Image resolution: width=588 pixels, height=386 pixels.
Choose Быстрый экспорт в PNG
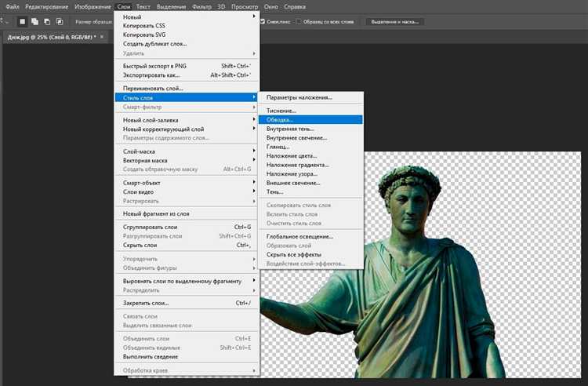pos(187,66)
